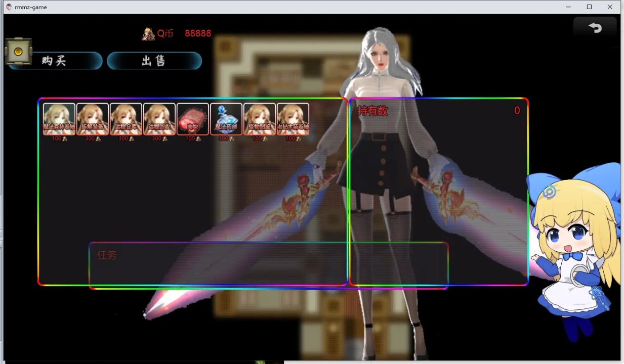Open the 出售 (sell) tab
Image resolution: width=624 pixels, height=364 pixels.
pos(154,61)
